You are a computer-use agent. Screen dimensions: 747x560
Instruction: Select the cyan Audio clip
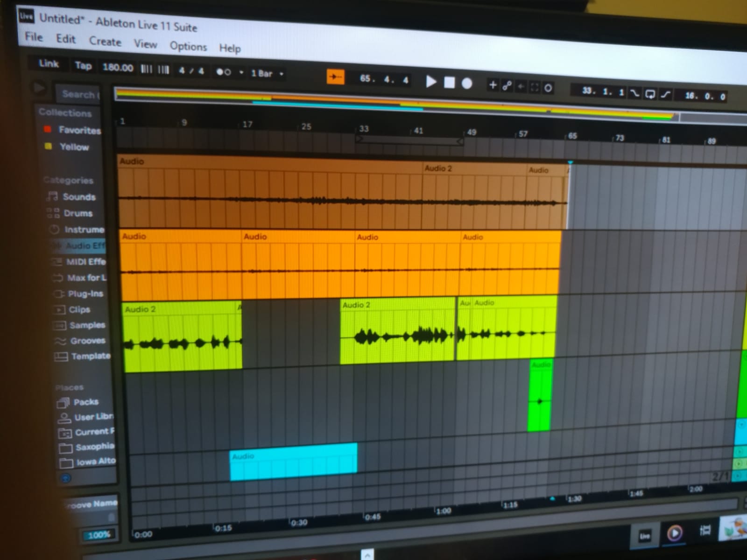[294, 462]
